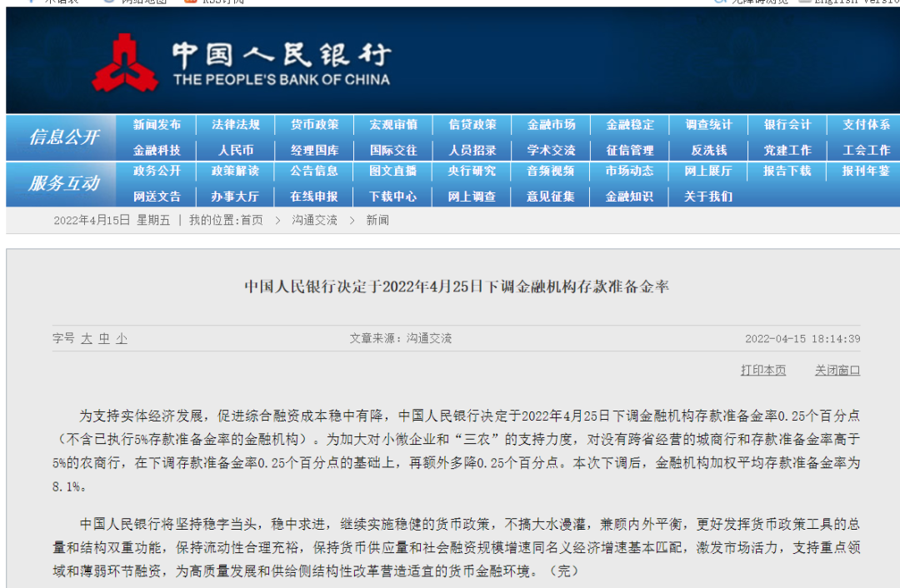Open 沟通交流 breadcrumb link
Image resolution: width=900 pixels, height=588 pixels.
click(314, 220)
